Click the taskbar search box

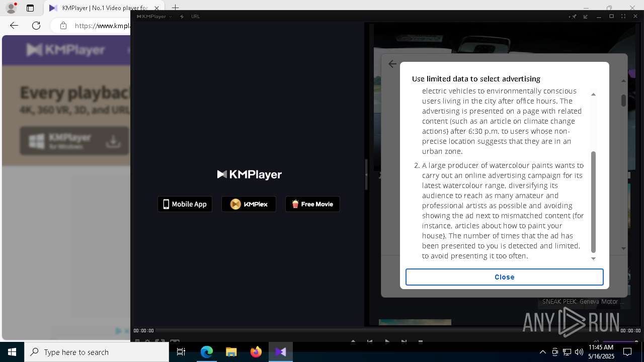click(x=97, y=352)
